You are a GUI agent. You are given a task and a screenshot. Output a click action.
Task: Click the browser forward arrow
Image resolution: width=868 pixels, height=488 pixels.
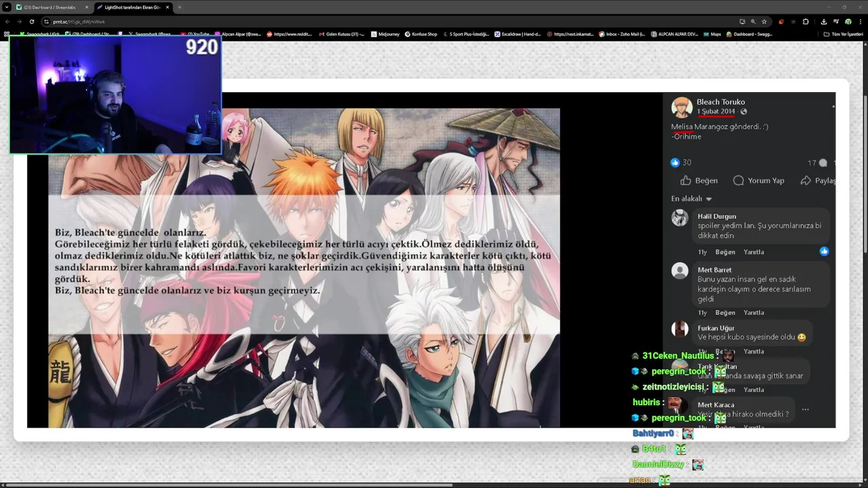tap(20, 22)
